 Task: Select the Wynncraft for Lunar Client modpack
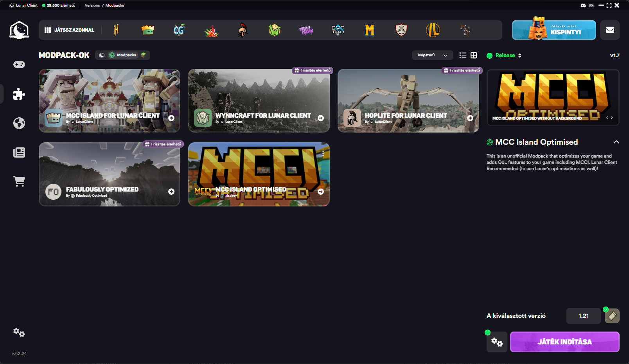pyautogui.click(x=259, y=101)
